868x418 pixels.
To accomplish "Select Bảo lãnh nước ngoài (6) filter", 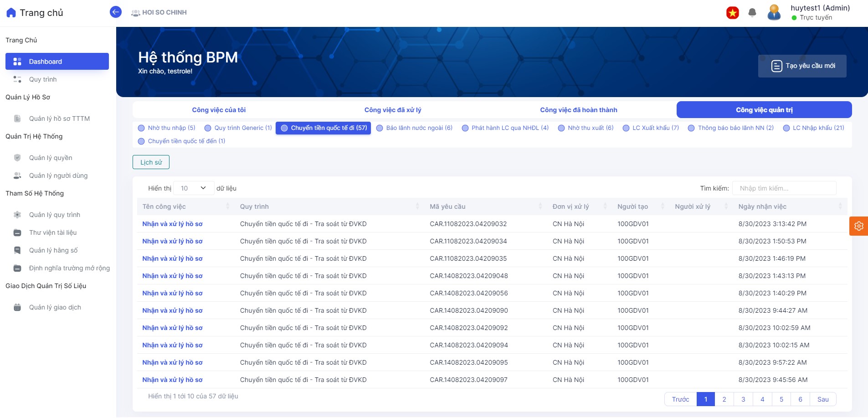I will click(414, 128).
